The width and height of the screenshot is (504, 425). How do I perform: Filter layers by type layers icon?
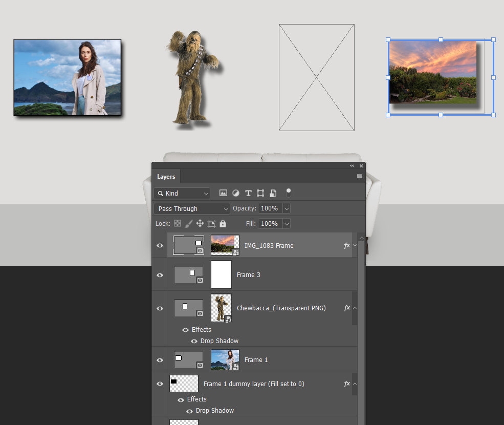[x=248, y=193]
